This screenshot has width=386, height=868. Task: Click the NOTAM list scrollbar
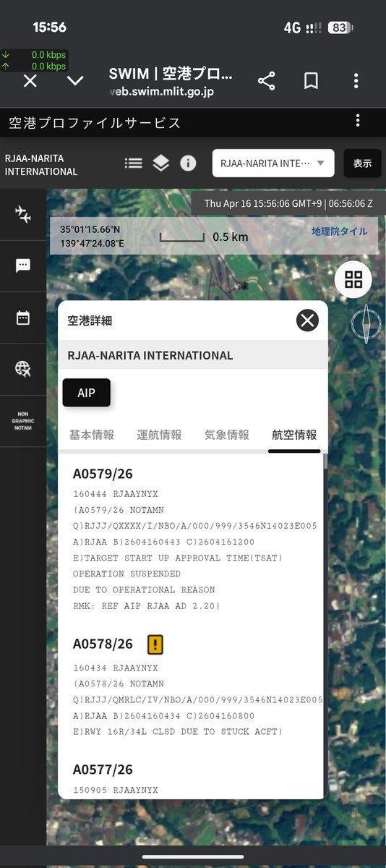[x=325, y=463]
